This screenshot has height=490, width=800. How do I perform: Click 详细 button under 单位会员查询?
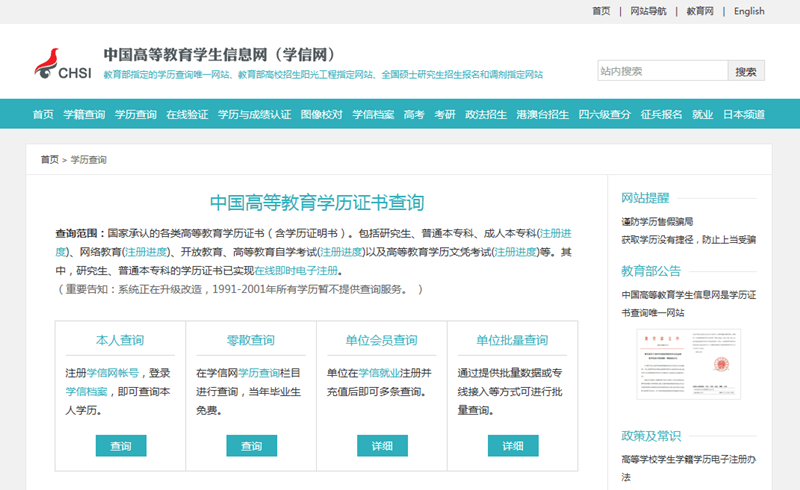click(382, 446)
